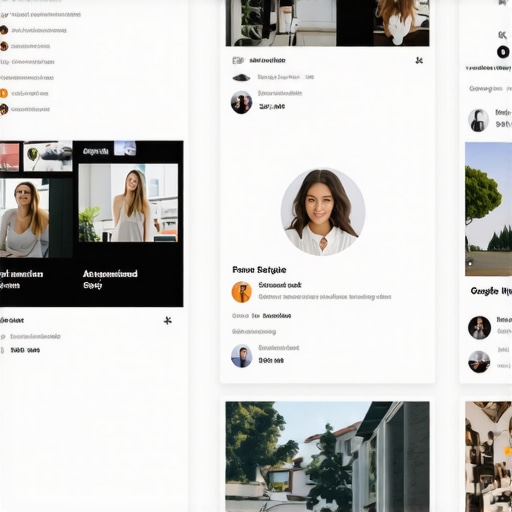Open the dark two-person avatar in the upper center card

241,102
